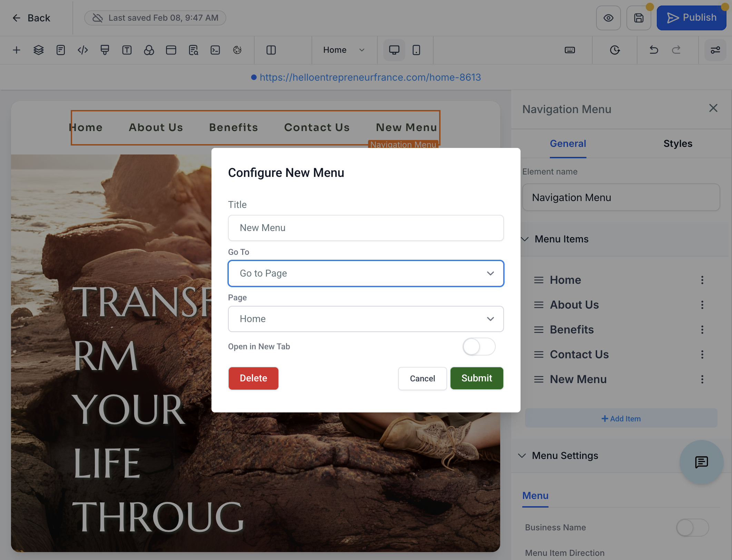Toggle the Business Name switch
The width and height of the screenshot is (732, 560).
point(692,528)
